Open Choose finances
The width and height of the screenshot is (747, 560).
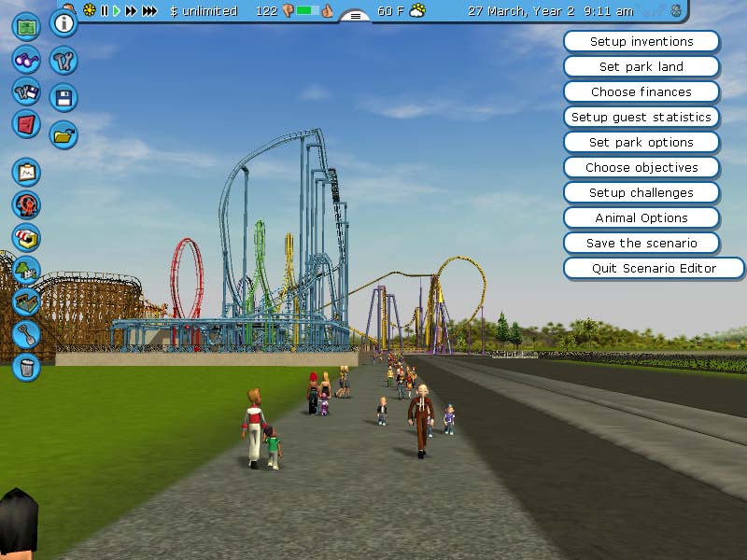pyautogui.click(x=641, y=91)
